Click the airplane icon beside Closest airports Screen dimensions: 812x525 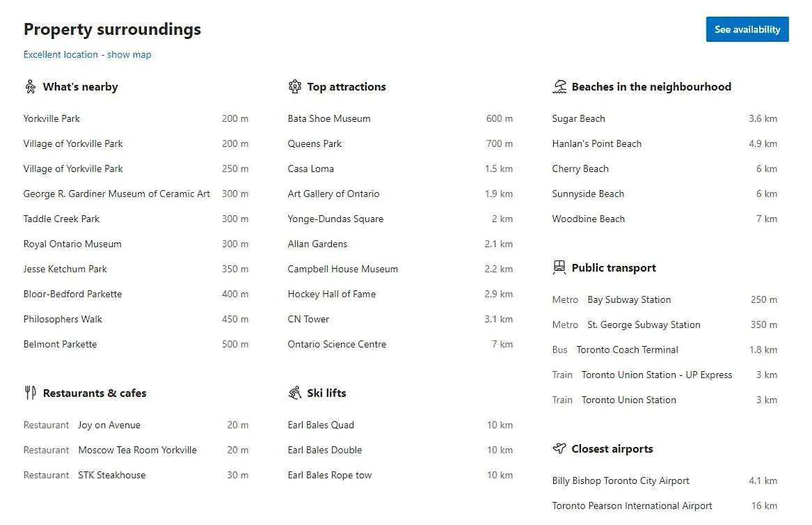pyautogui.click(x=559, y=448)
